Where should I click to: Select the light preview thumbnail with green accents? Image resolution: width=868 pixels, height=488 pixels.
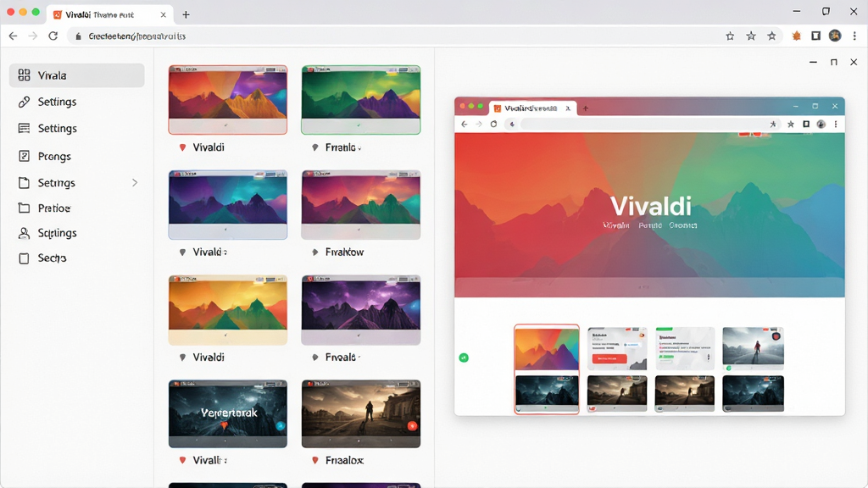coord(685,348)
